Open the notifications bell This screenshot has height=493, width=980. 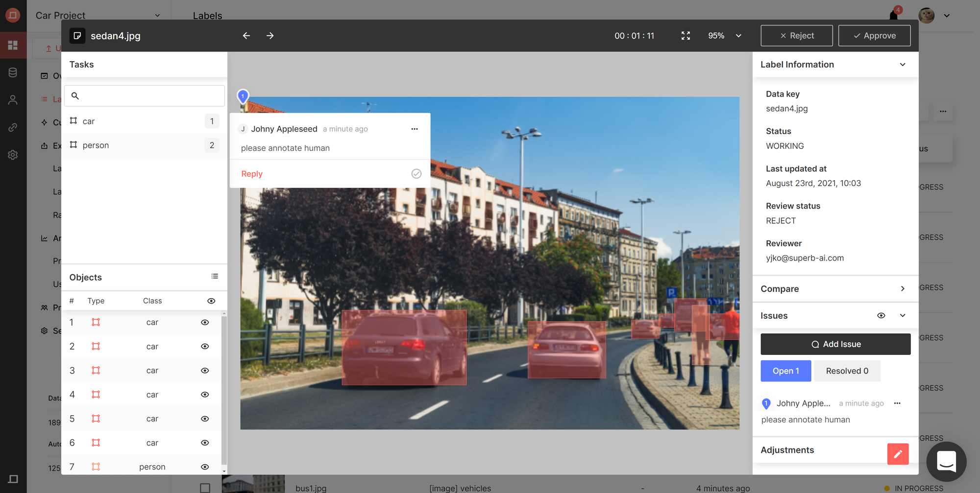click(x=894, y=15)
